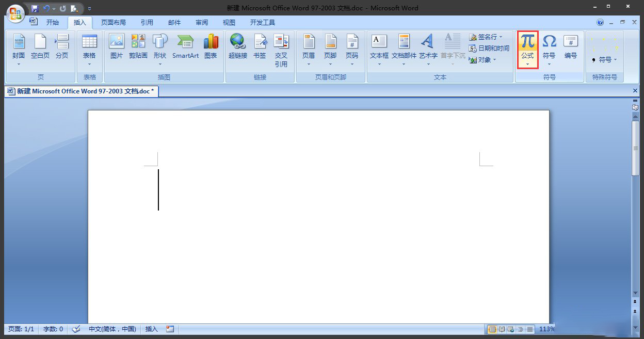Switch to print layout view button
Image resolution: width=644 pixels, height=339 pixels.
tap(492, 329)
